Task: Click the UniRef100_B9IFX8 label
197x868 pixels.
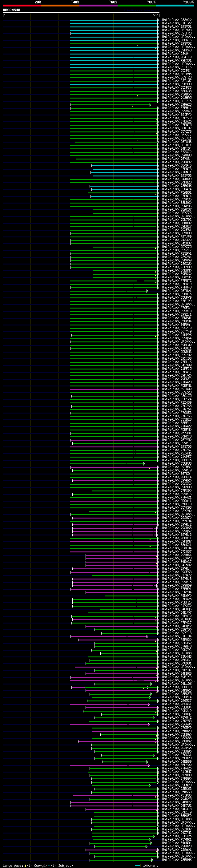Action: click(177, 33)
